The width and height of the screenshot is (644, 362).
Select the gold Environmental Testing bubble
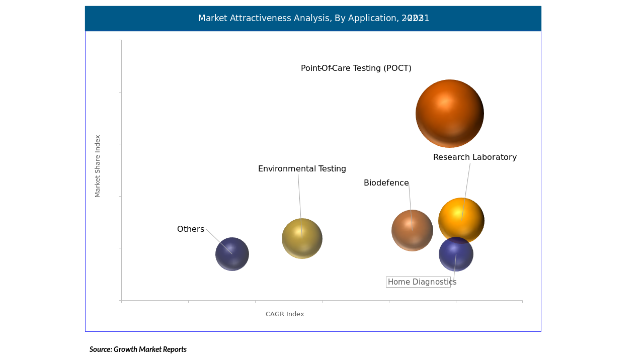(x=302, y=239)
